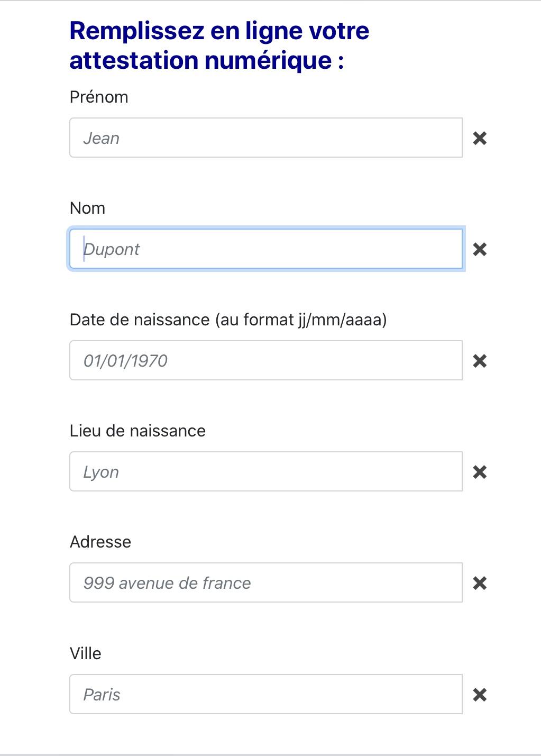The image size is (541, 756).
Task: Click the Lieu de naissance label
Action: (x=137, y=431)
